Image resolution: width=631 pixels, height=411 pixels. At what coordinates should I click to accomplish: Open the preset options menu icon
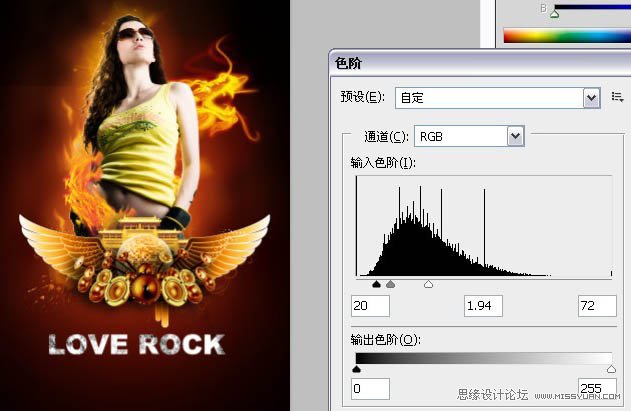pos(617,97)
